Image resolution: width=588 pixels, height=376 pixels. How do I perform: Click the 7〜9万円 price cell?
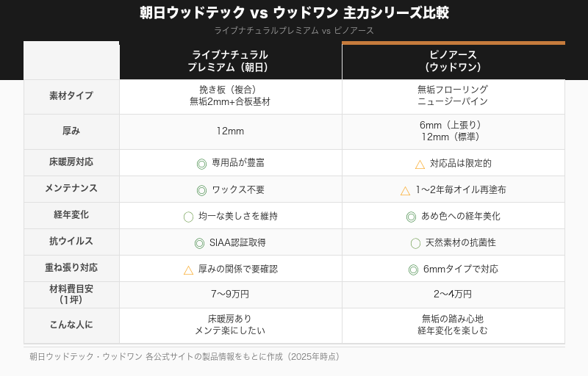pyautogui.click(x=230, y=294)
